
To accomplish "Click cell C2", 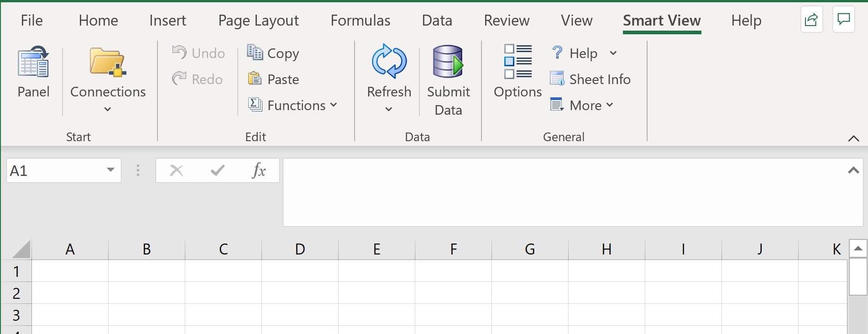I will coord(223,293).
